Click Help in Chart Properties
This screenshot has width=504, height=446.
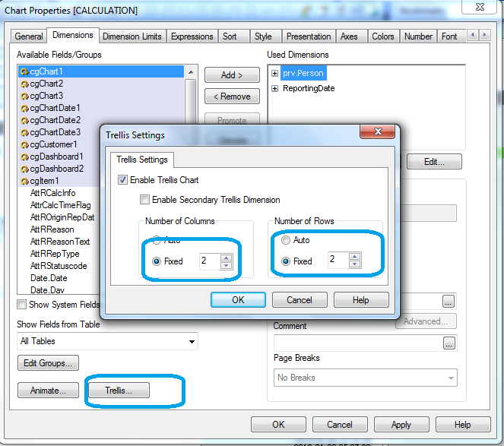pyautogui.click(x=463, y=425)
